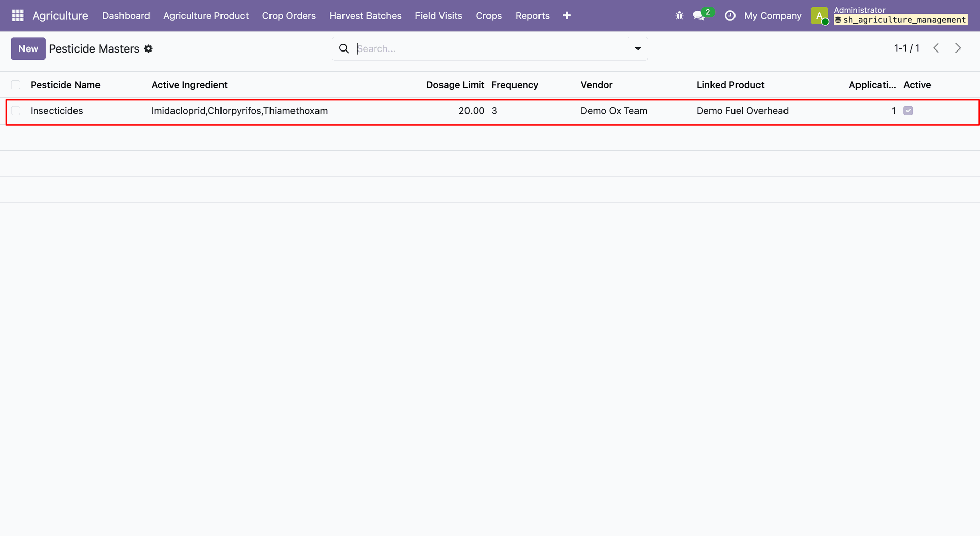Sort by Dosage Limit column header

click(x=455, y=85)
